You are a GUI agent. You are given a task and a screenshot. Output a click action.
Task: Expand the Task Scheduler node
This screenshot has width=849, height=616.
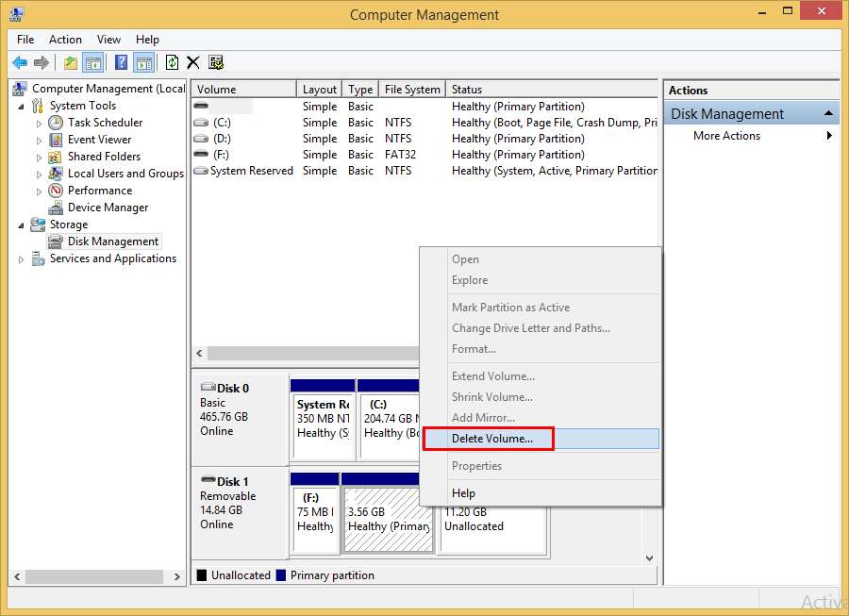(x=39, y=124)
